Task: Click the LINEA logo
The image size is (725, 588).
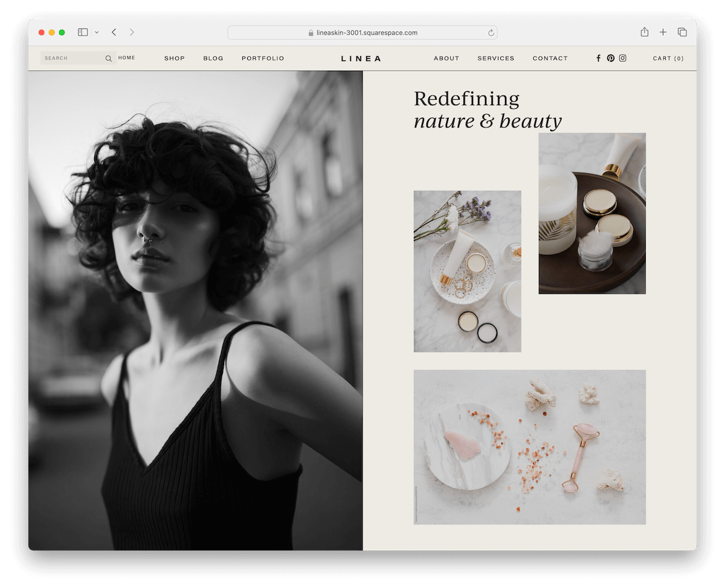Action: [361, 58]
